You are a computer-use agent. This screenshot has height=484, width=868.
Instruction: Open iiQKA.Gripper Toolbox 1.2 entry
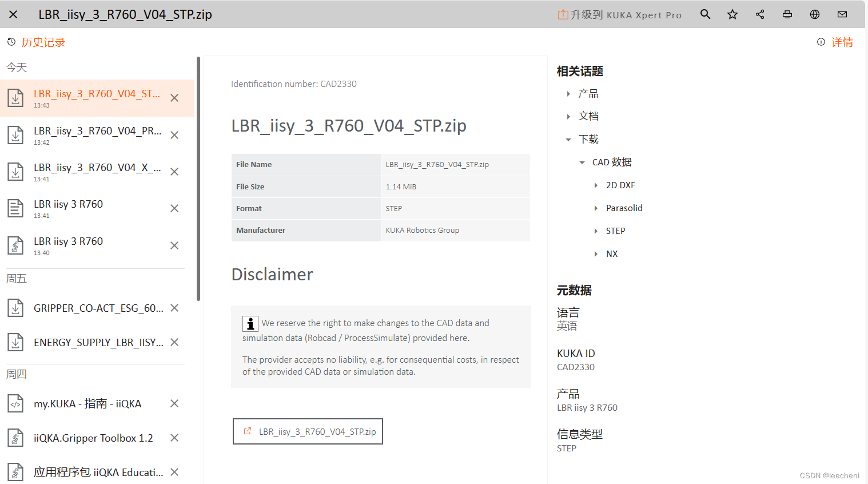pyautogui.click(x=93, y=438)
